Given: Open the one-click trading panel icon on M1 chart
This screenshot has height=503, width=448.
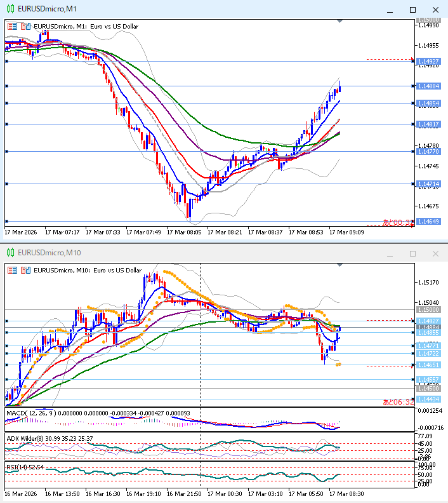Looking at the screenshot, I should click(x=12, y=26).
